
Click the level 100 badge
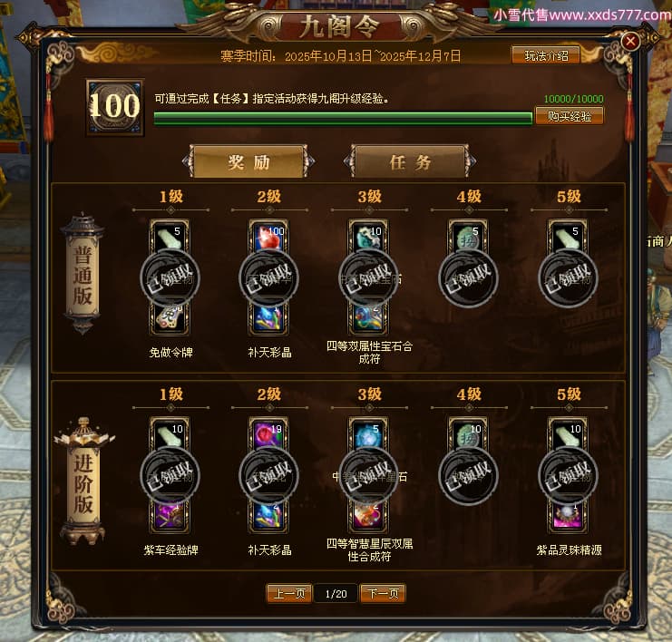click(x=115, y=107)
